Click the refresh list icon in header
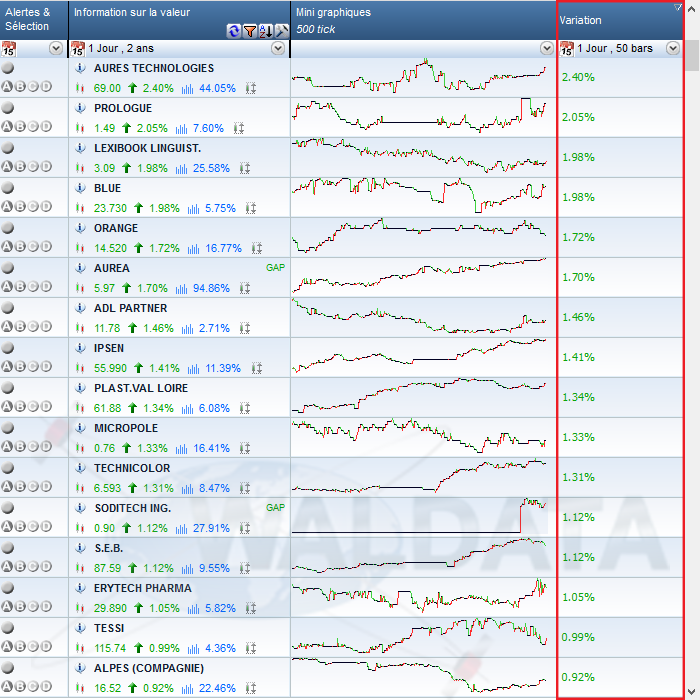This screenshot has width=700, height=700. coord(233,31)
